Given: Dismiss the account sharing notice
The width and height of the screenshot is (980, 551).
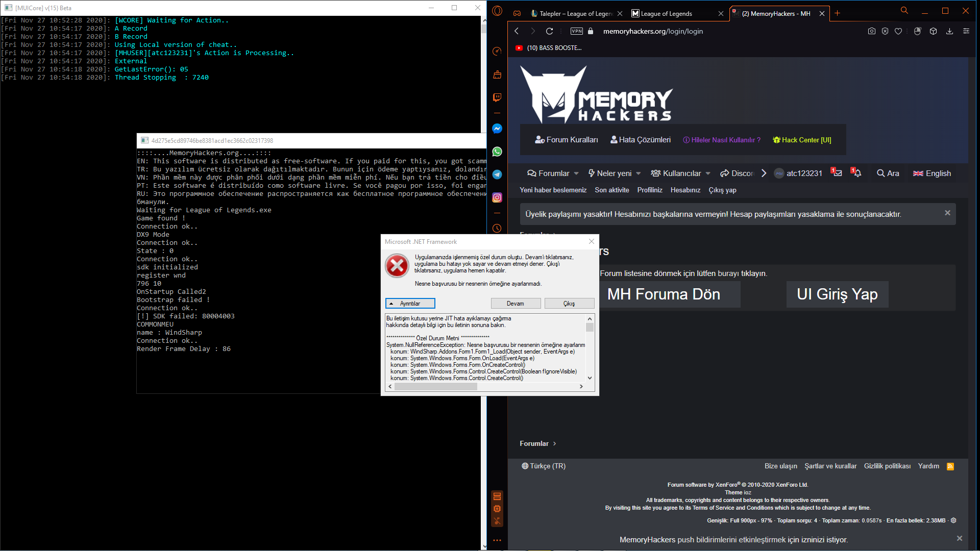Looking at the screenshot, I should pos(947,213).
